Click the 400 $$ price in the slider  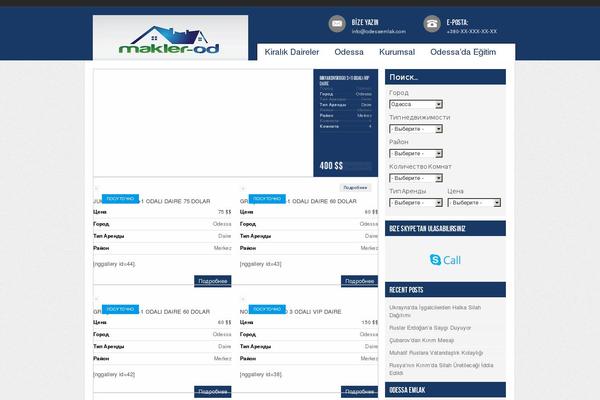click(x=331, y=166)
